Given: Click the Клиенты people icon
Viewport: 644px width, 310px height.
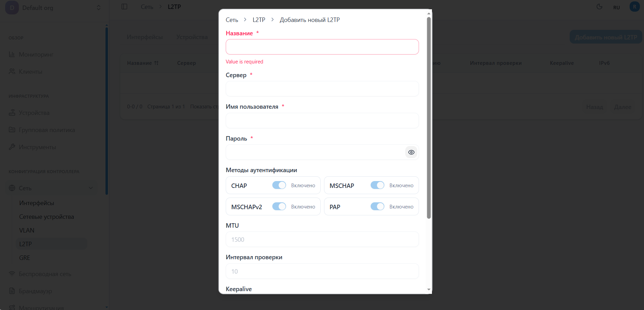Looking at the screenshot, I should (12, 71).
